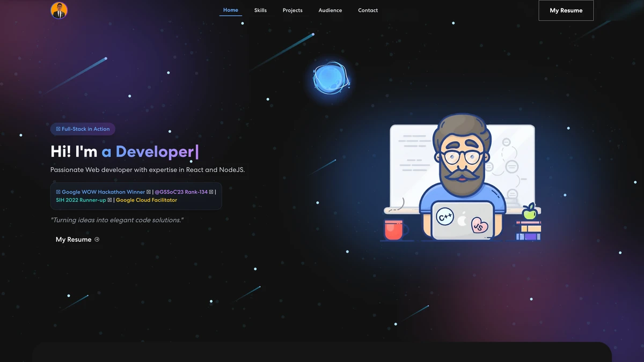
Task: Click the outlined My Resume button
Action: tap(566, 10)
